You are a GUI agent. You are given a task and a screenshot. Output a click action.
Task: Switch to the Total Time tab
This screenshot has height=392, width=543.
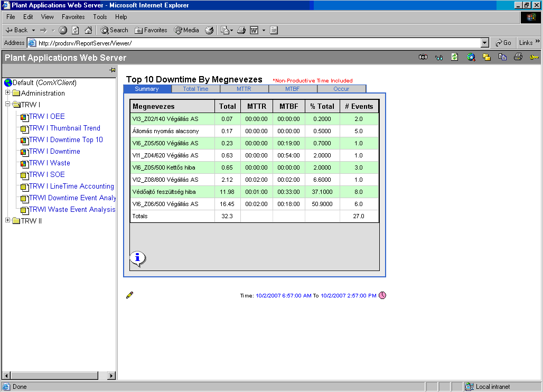[x=195, y=89]
